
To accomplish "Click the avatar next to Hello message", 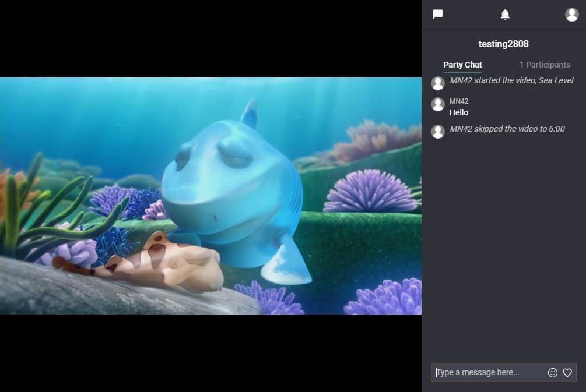I will tap(438, 104).
